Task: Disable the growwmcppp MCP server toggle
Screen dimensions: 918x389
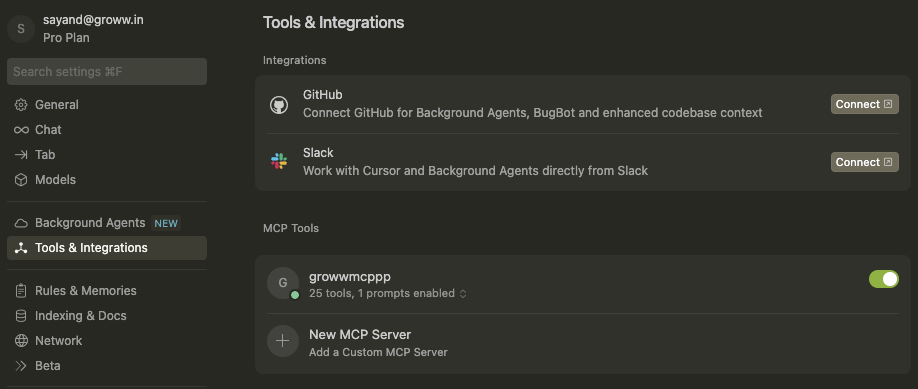Action: [883, 279]
